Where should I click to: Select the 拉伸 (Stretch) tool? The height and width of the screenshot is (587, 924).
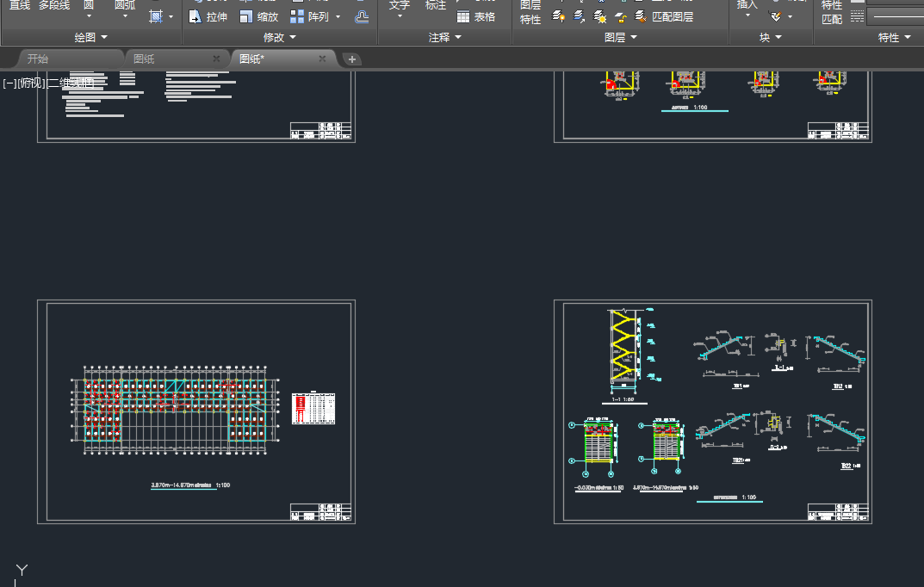208,16
